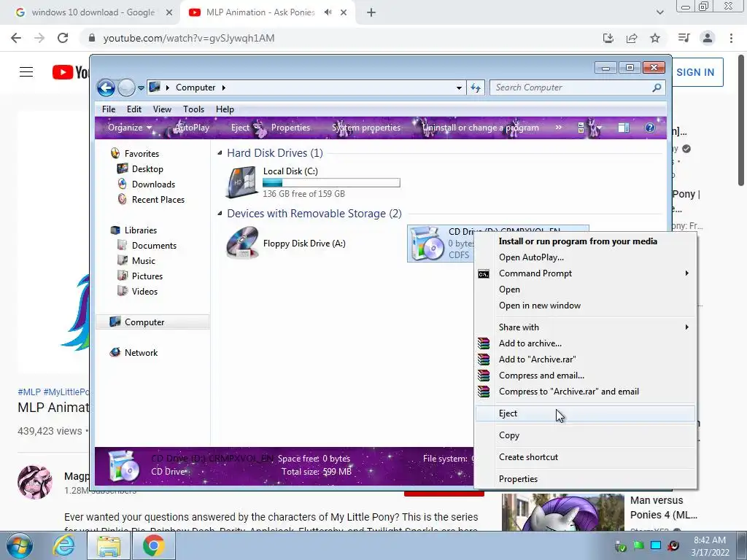Select Libraries in the navigation pane

click(141, 230)
